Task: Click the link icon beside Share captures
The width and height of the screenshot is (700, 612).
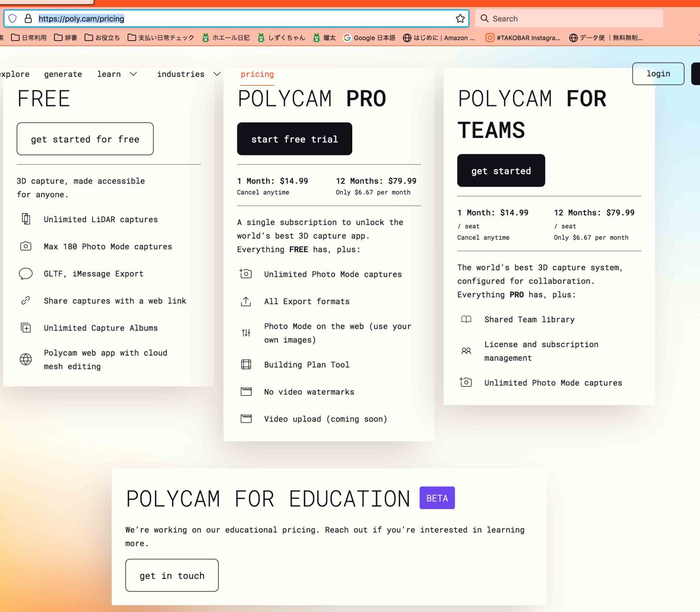Action: click(26, 301)
